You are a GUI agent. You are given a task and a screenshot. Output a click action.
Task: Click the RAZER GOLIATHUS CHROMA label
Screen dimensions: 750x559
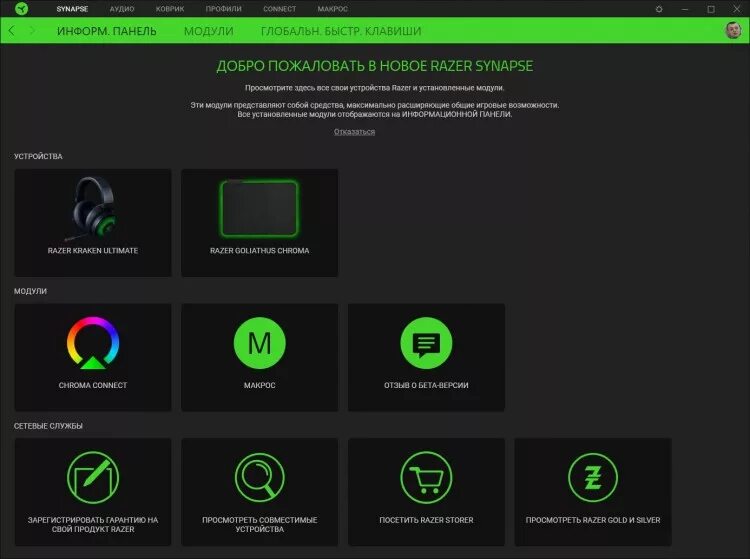point(260,251)
